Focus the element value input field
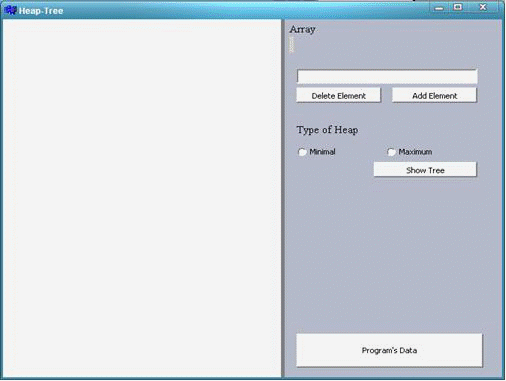506x381 pixels. pyautogui.click(x=387, y=76)
